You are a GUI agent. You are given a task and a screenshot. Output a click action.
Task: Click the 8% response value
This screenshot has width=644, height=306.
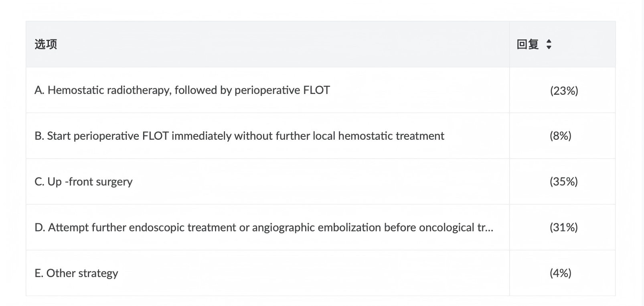tap(561, 136)
